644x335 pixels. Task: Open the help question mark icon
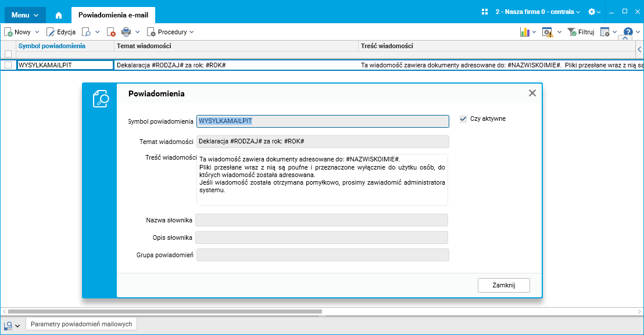click(x=628, y=31)
